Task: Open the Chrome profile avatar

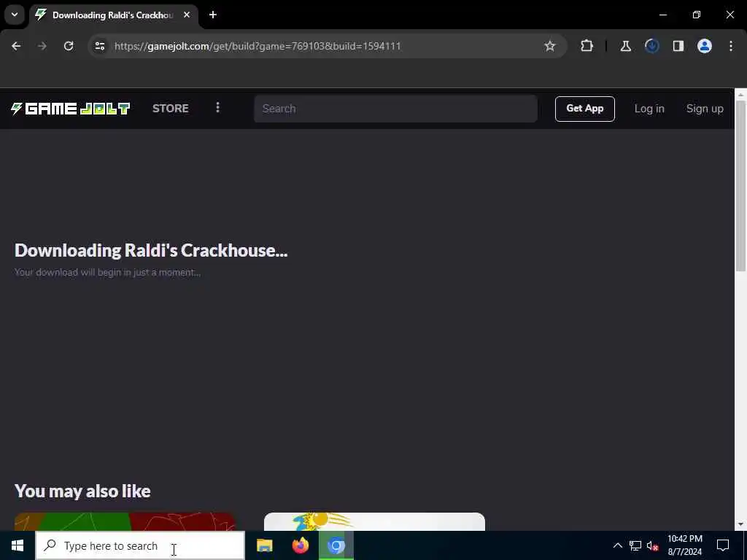Action: coord(704,46)
